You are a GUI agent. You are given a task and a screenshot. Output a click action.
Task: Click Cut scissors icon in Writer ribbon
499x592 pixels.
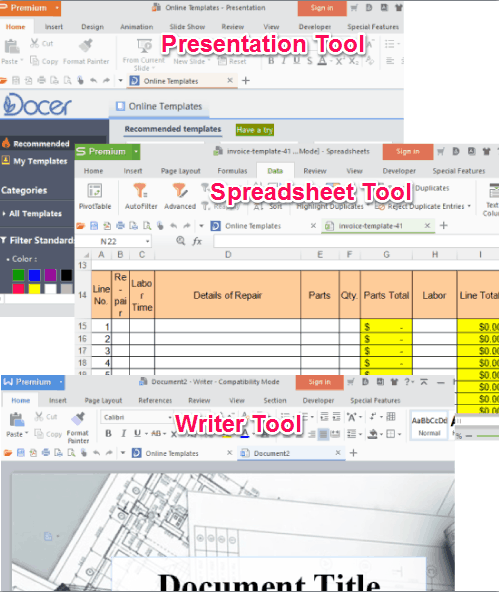(39, 416)
